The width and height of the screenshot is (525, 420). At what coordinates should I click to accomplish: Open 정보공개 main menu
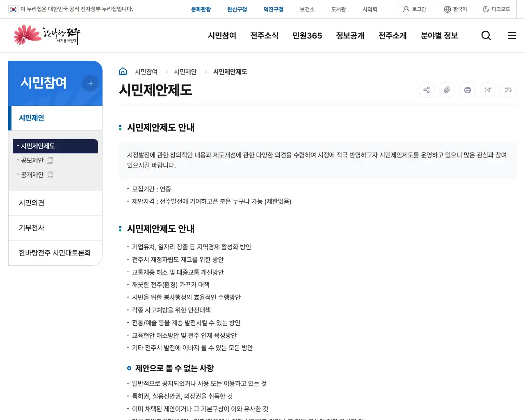click(x=350, y=36)
